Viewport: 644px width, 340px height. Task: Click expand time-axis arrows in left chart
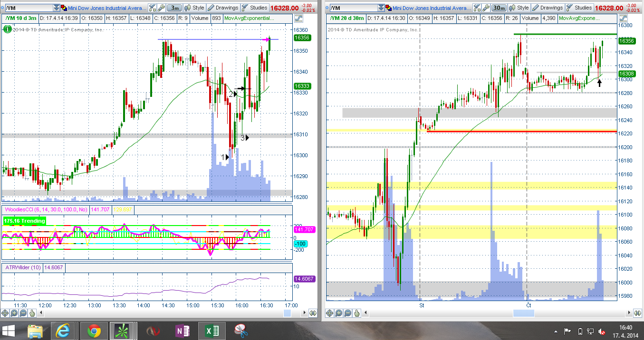point(313,313)
